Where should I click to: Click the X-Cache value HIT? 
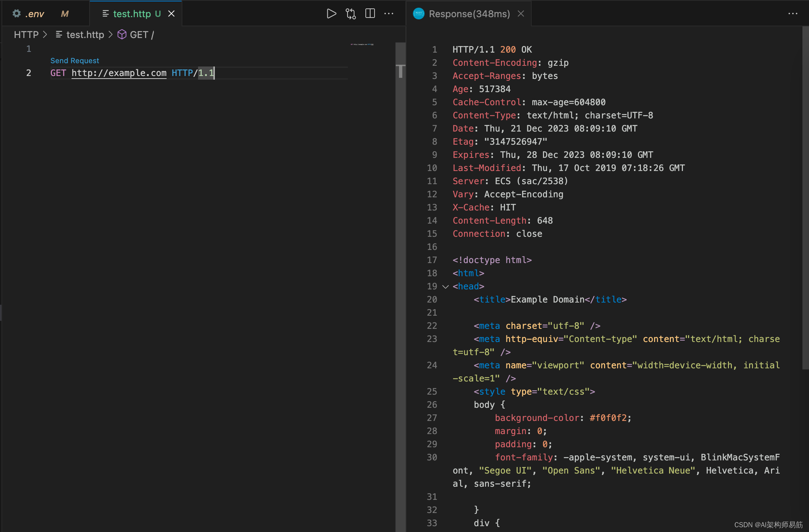click(508, 208)
